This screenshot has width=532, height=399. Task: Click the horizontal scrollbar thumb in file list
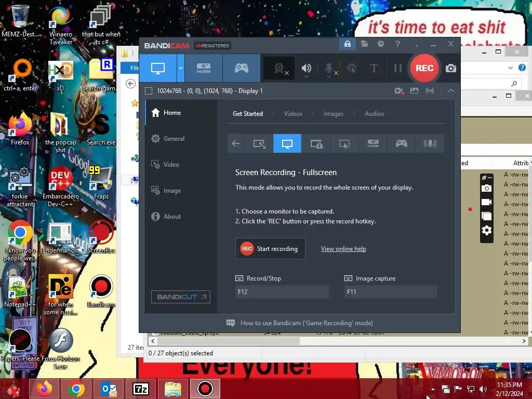click(x=228, y=341)
